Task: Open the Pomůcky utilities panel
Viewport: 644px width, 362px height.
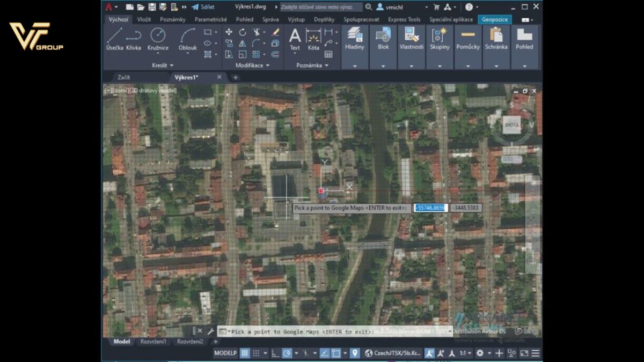Action: [468, 39]
